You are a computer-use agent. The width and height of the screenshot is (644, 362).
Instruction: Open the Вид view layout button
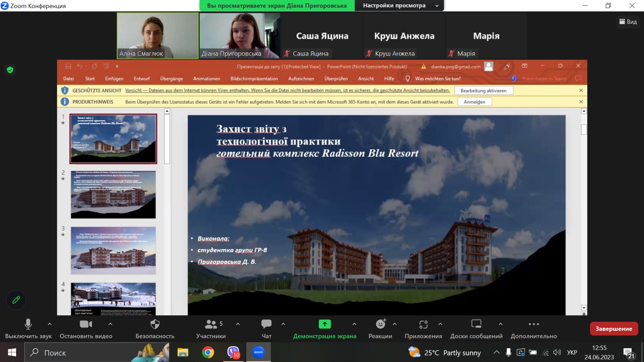click(628, 22)
